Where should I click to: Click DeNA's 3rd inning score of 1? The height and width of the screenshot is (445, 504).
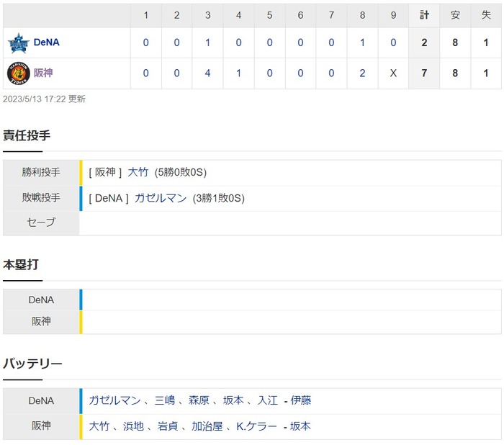coord(207,42)
